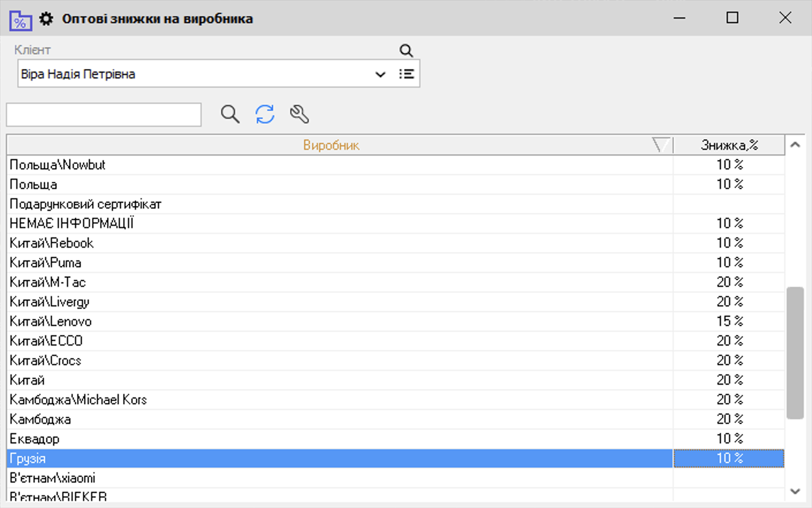Click into the search text field
Screen dimensions: 812x508
click(x=104, y=115)
